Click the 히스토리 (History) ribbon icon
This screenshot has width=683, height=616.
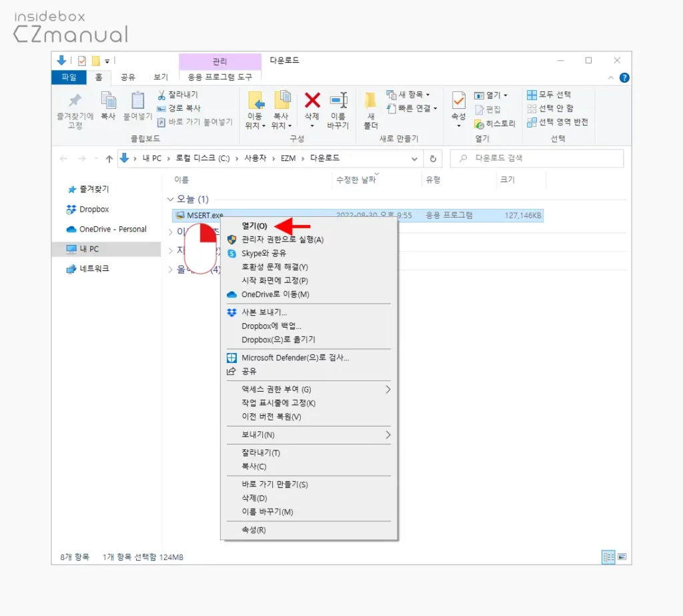(498, 122)
